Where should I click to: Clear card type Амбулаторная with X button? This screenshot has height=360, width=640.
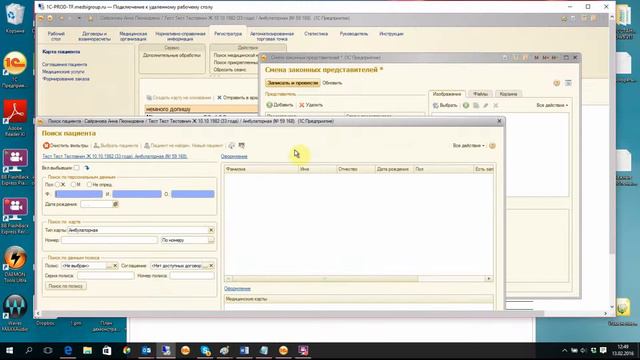211,230
